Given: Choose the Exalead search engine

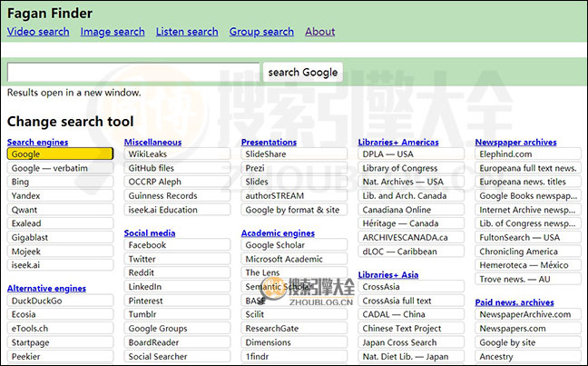Looking at the screenshot, I should 60,223.
